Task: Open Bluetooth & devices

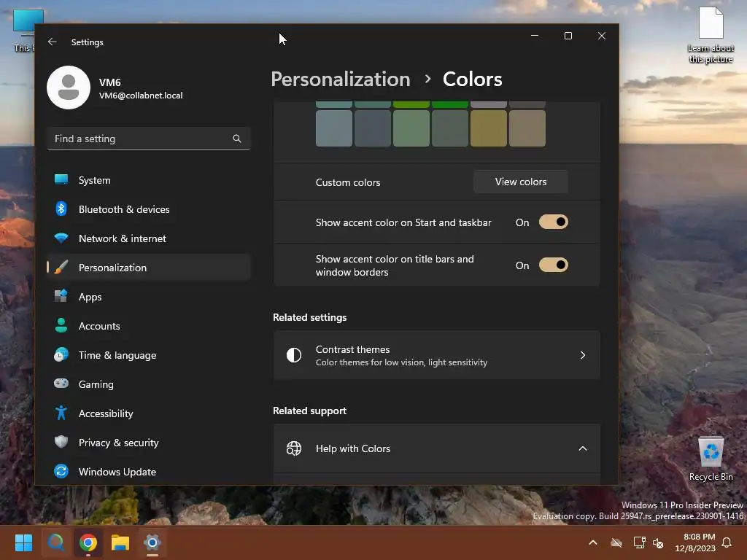Action: (x=149, y=209)
